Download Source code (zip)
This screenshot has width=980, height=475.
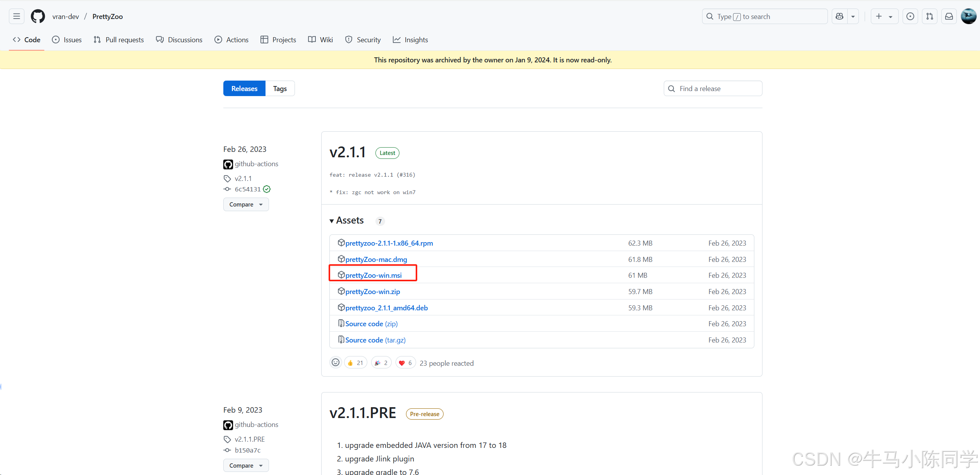372,324
